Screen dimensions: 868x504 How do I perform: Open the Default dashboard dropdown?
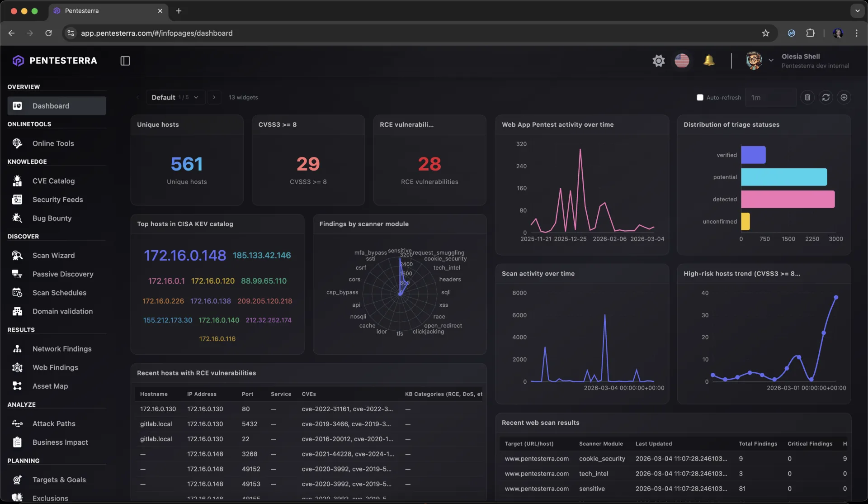[x=175, y=97]
